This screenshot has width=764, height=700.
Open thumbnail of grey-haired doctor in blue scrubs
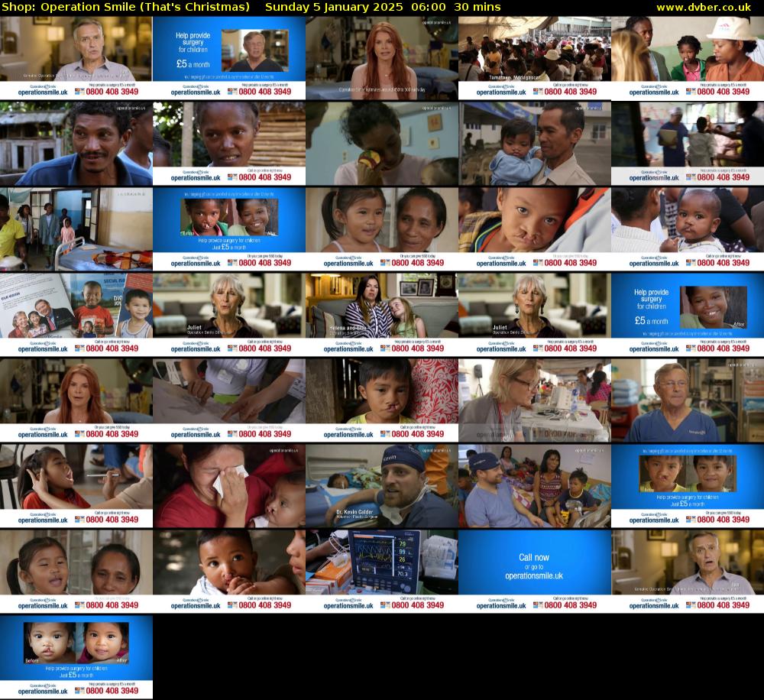click(x=688, y=400)
